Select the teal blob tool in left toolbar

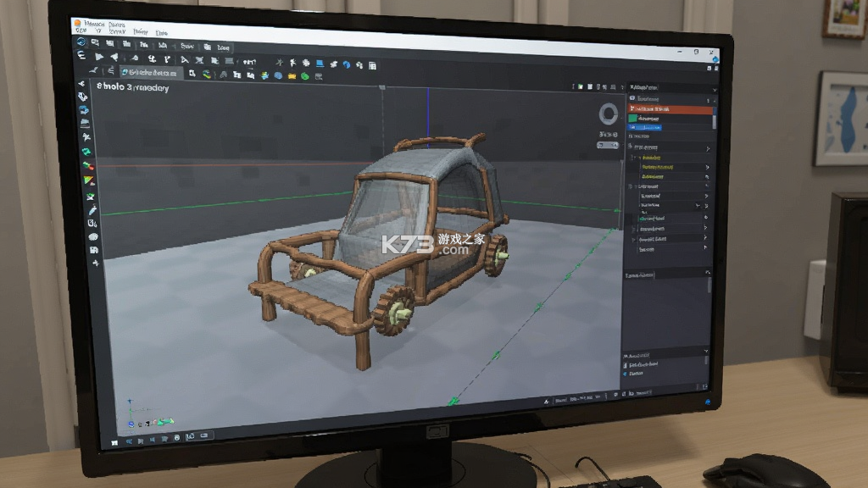86,151
